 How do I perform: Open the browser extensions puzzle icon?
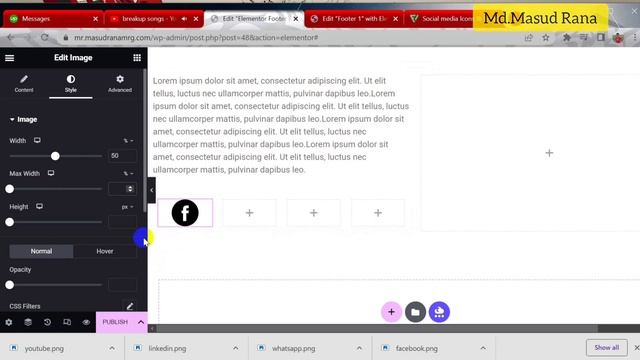tap(567, 38)
